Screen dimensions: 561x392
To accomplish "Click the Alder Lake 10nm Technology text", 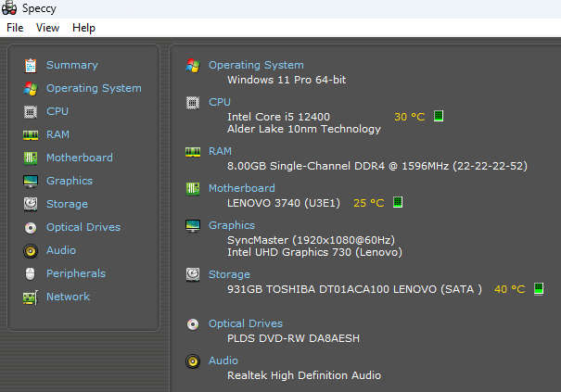I will tap(304, 129).
